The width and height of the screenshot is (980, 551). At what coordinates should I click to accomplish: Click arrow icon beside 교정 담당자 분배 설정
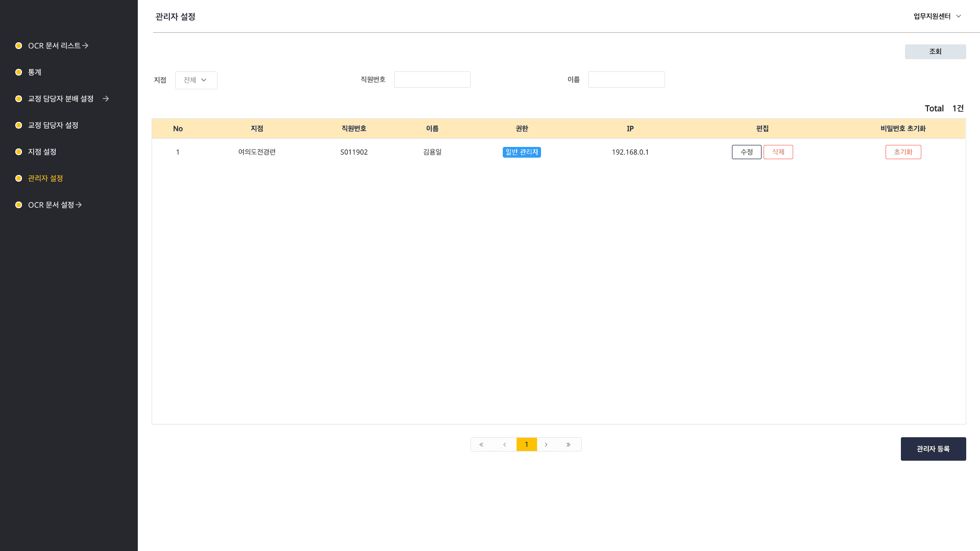coord(106,99)
